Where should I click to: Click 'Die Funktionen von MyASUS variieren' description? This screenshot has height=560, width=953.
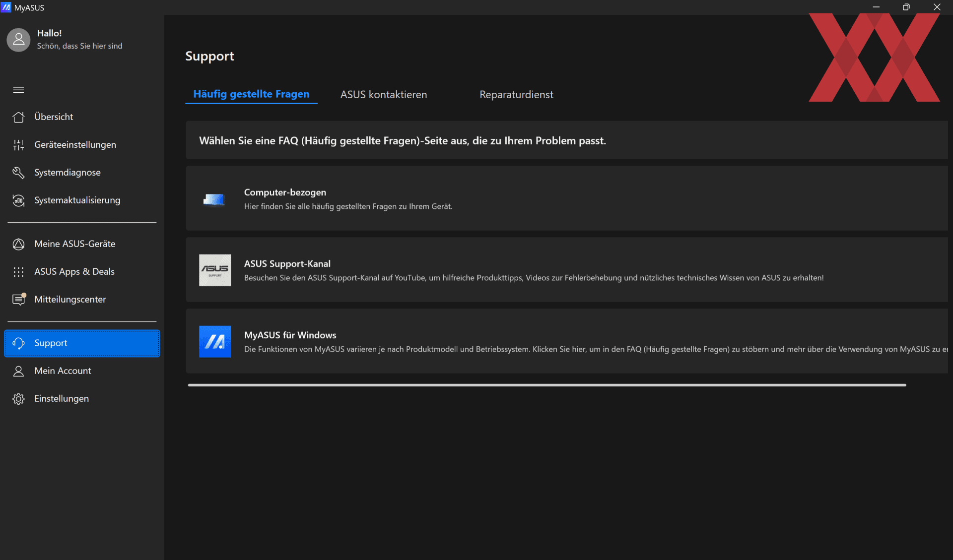tap(596, 349)
